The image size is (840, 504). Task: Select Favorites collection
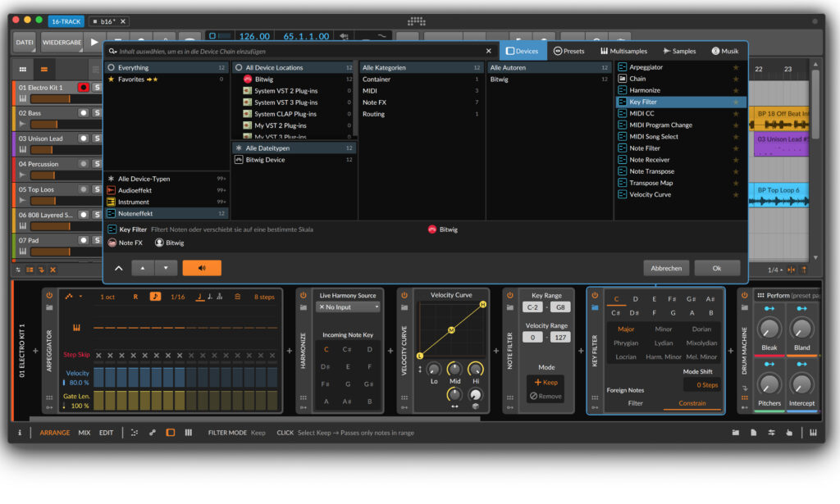tap(167, 79)
